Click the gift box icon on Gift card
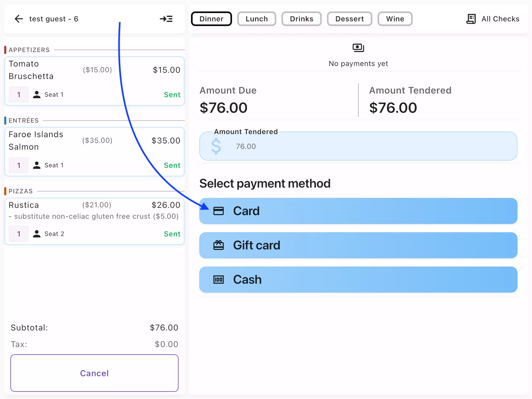The height and width of the screenshot is (399, 532). (218, 245)
